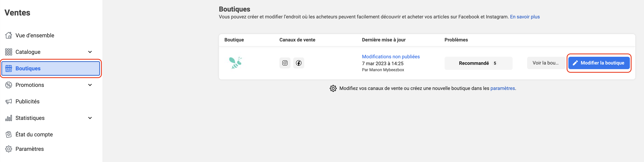This screenshot has width=644, height=162.
Task: Click the gear icon beside Modifiez vos canaux
Action: pyautogui.click(x=333, y=88)
